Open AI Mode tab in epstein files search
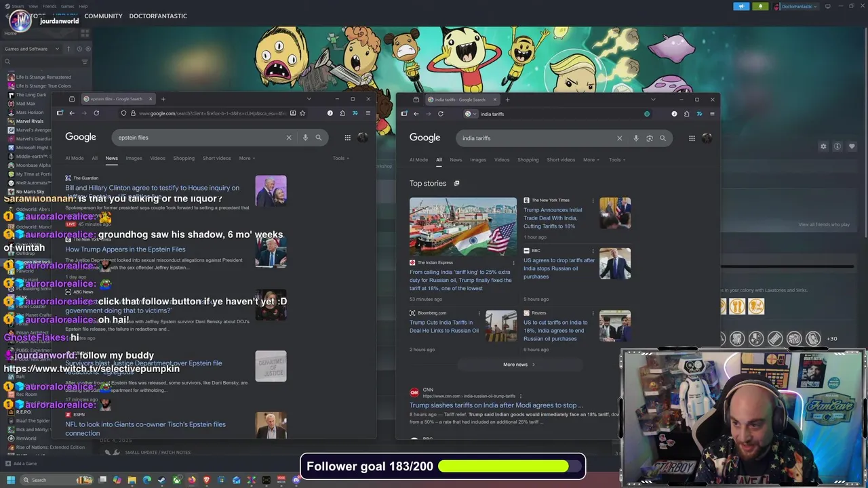The image size is (868, 488). click(x=74, y=158)
